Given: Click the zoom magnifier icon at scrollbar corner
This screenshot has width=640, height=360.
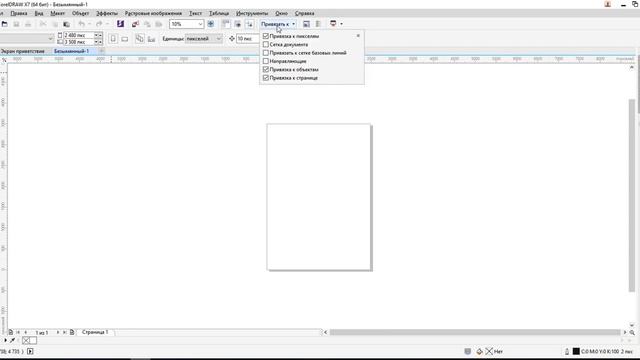Looking at the screenshot, I should [632, 333].
